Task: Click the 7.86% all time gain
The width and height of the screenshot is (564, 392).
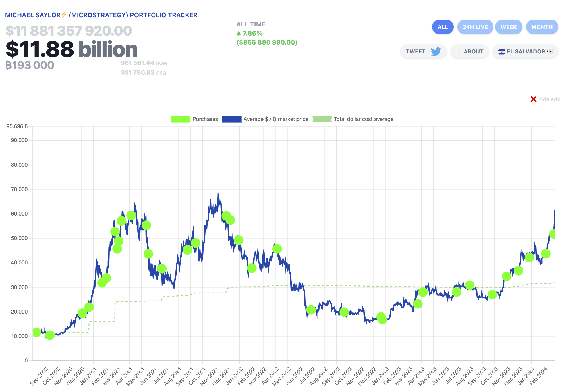Action: [250, 33]
